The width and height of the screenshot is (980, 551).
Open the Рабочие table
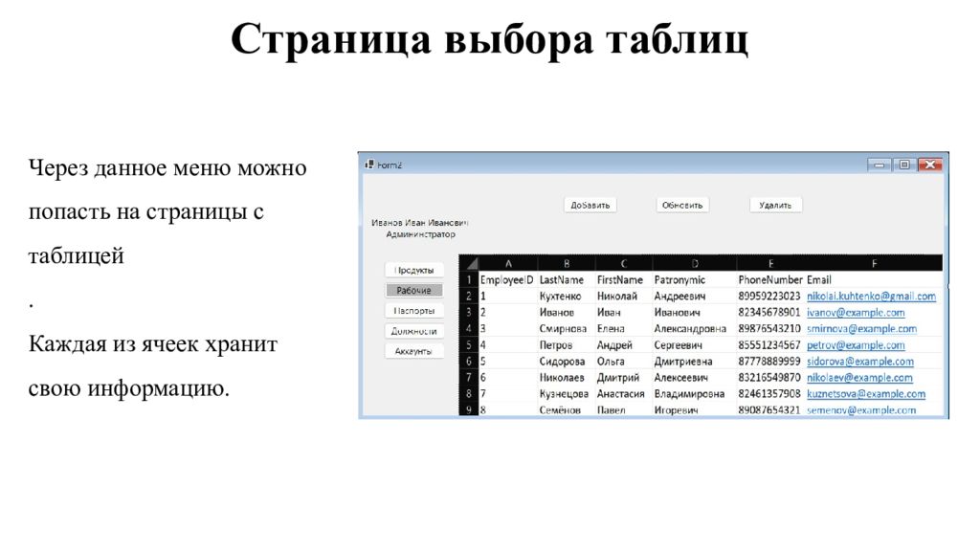click(x=414, y=291)
